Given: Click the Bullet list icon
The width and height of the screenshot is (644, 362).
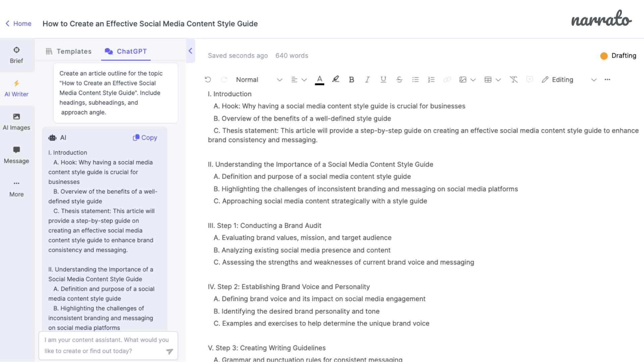Looking at the screenshot, I should 415,79.
